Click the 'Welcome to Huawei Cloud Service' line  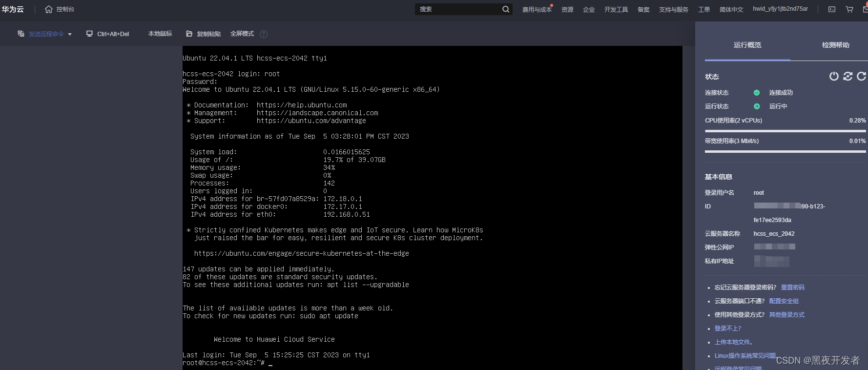[x=274, y=339]
